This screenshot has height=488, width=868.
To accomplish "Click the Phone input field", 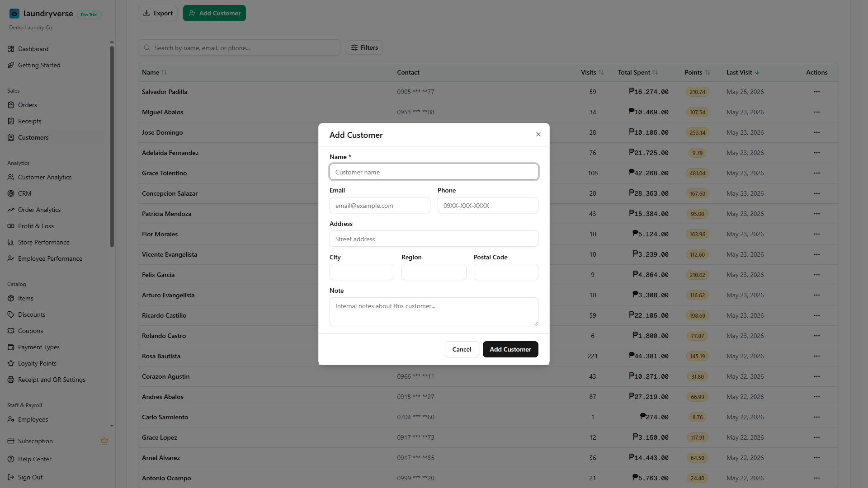I will [488, 206].
